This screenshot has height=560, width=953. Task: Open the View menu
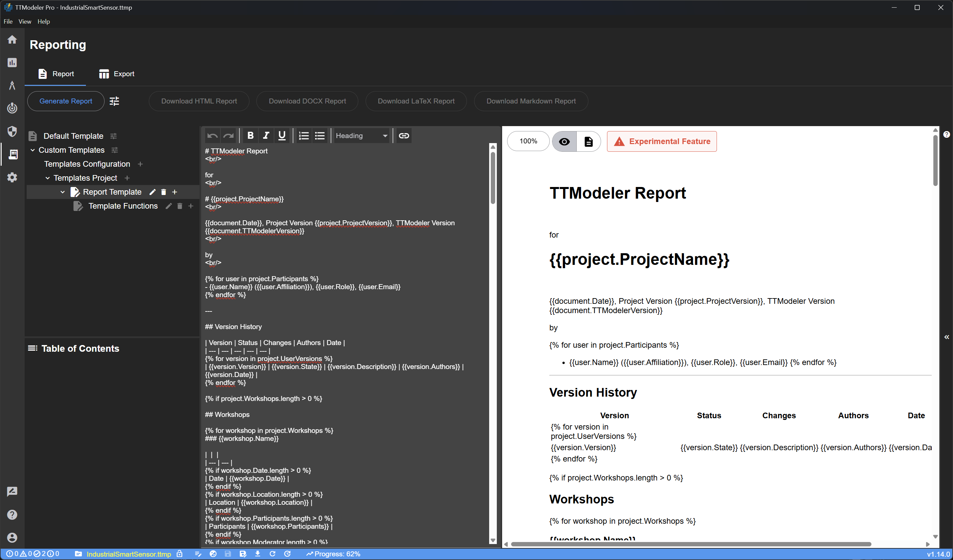tap(25, 22)
